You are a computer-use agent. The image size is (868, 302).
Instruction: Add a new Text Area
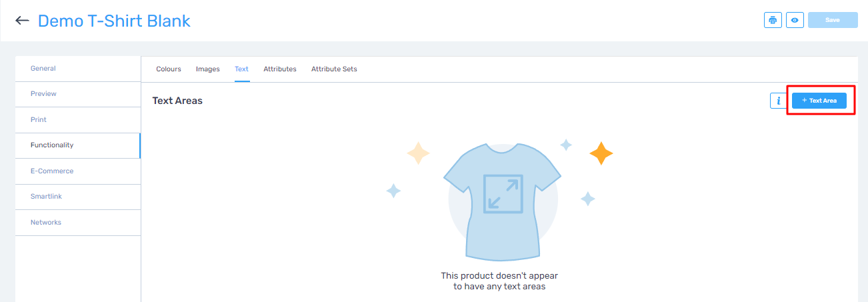point(819,101)
